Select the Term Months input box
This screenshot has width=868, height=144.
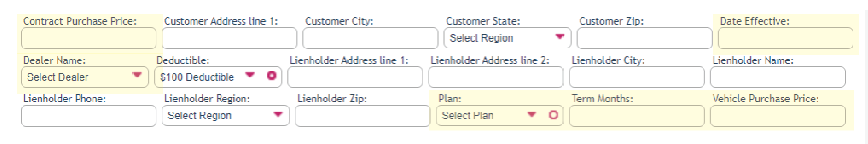[637, 116]
